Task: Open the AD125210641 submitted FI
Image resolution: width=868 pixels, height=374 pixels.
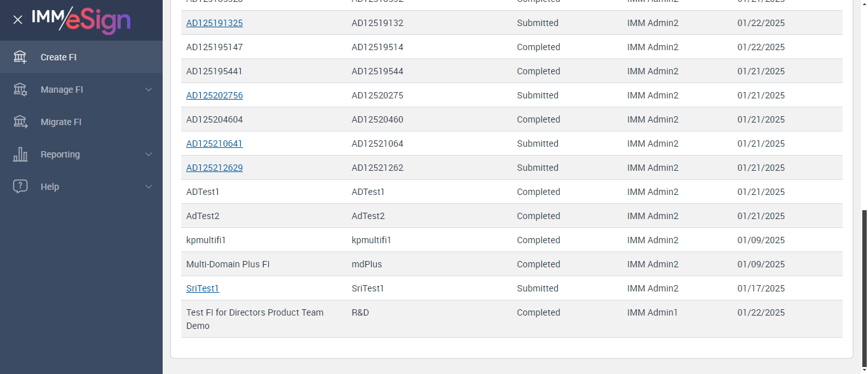Action: pos(214,144)
